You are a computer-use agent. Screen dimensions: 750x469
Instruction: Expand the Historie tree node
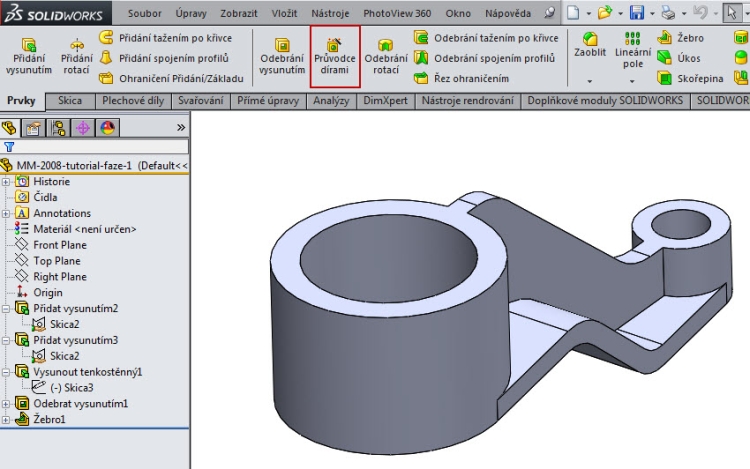point(6,182)
